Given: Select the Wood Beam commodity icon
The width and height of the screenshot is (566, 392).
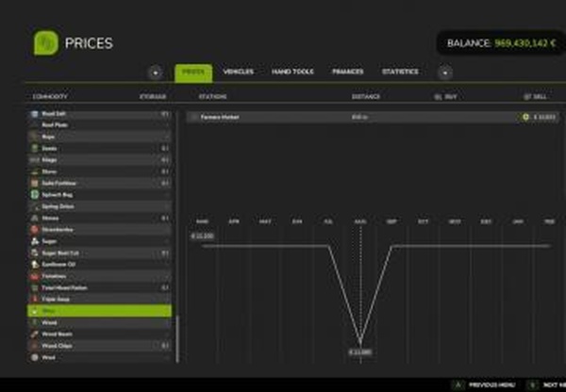Looking at the screenshot, I should point(35,335).
